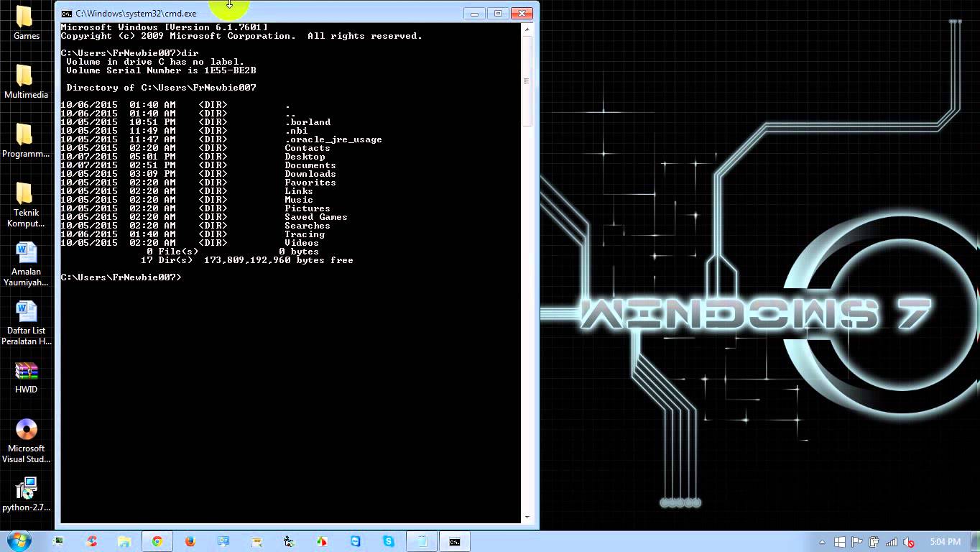Select the cmd.exe window on the taskbar
Image resolution: width=980 pixels, height=552 pixels.
[x=453, y=540]
